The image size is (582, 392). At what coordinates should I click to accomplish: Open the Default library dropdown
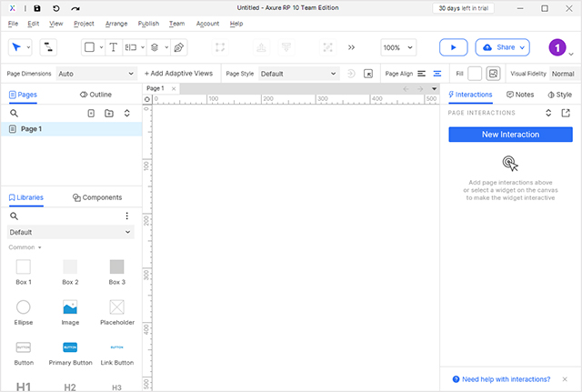click(71, 232)
